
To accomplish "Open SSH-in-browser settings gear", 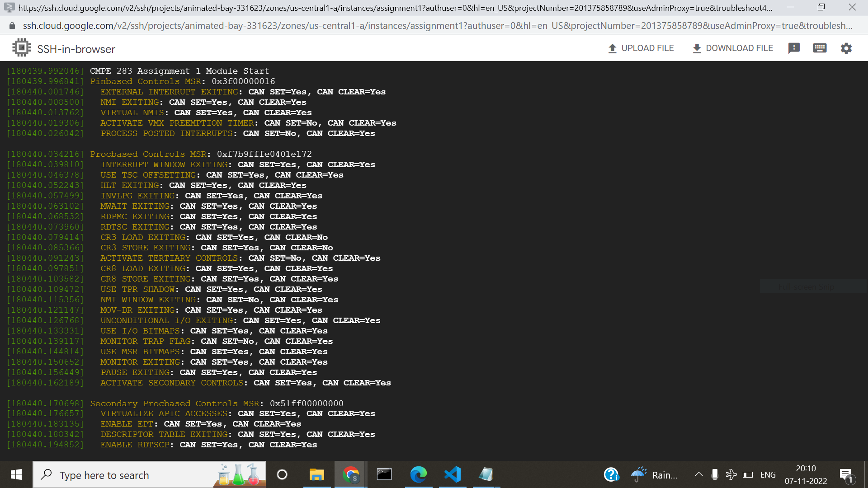I will pos(846,48).
